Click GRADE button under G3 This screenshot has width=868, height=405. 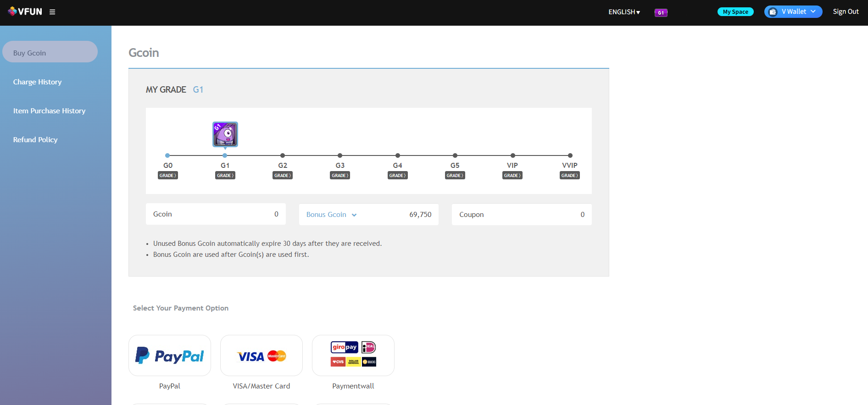(x=340, y=175)
